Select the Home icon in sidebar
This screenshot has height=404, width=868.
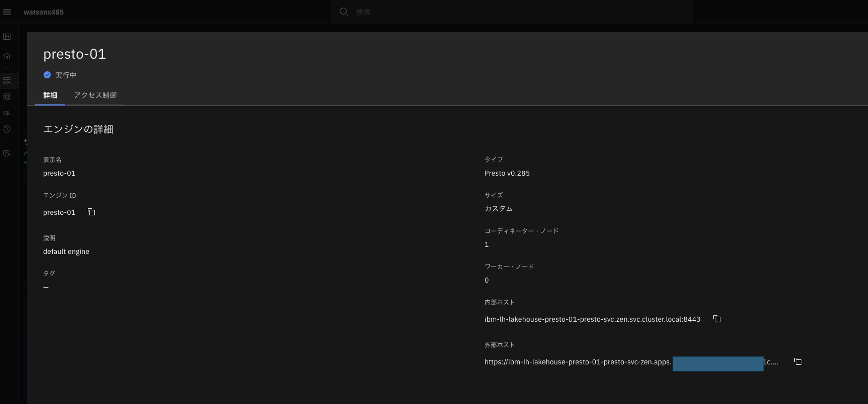coord(7,56)
